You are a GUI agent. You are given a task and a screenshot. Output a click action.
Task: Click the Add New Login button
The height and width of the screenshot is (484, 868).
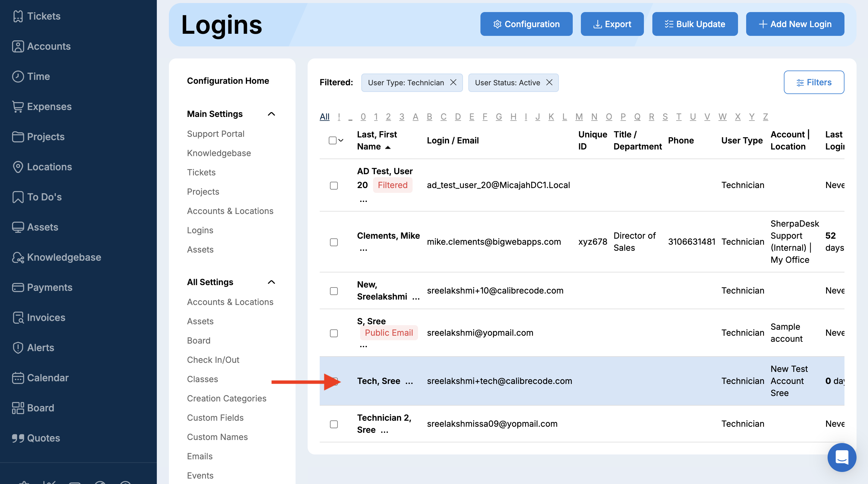click(795, 24)
